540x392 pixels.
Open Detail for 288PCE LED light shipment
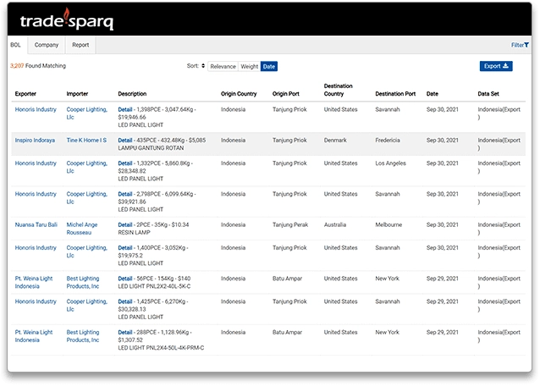(x=125, y=332)
